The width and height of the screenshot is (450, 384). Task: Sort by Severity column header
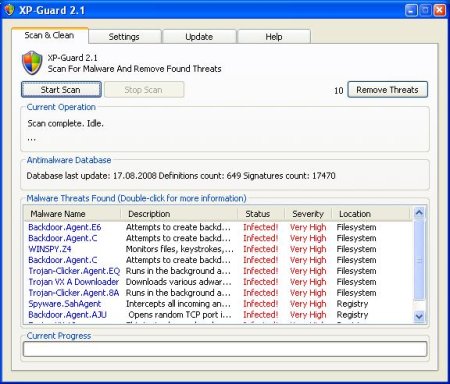tap(308, 214)
